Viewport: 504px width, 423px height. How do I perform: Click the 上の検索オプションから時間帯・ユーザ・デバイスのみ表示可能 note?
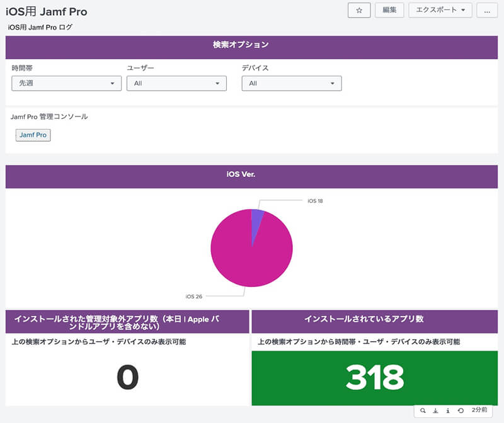(358, 342)
